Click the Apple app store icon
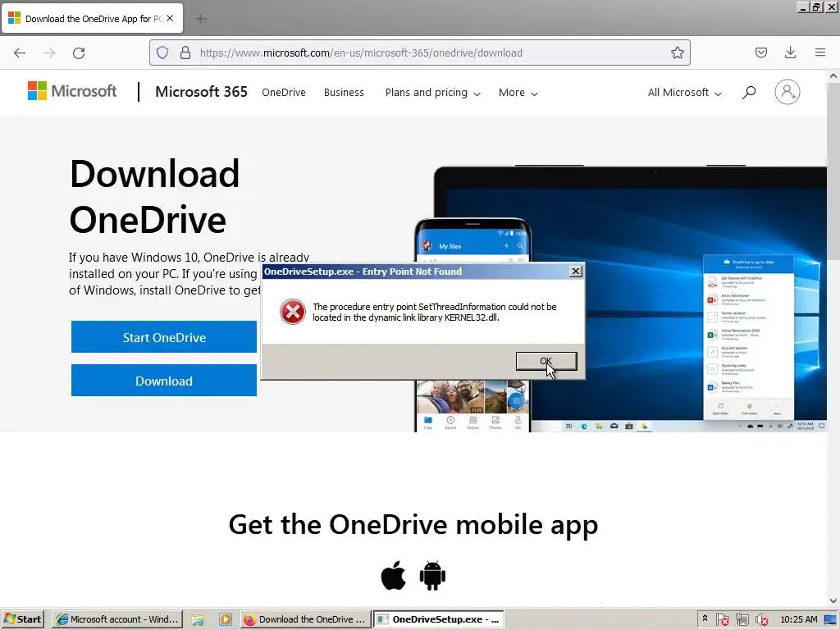840x630 pixels. coord(393,576)
